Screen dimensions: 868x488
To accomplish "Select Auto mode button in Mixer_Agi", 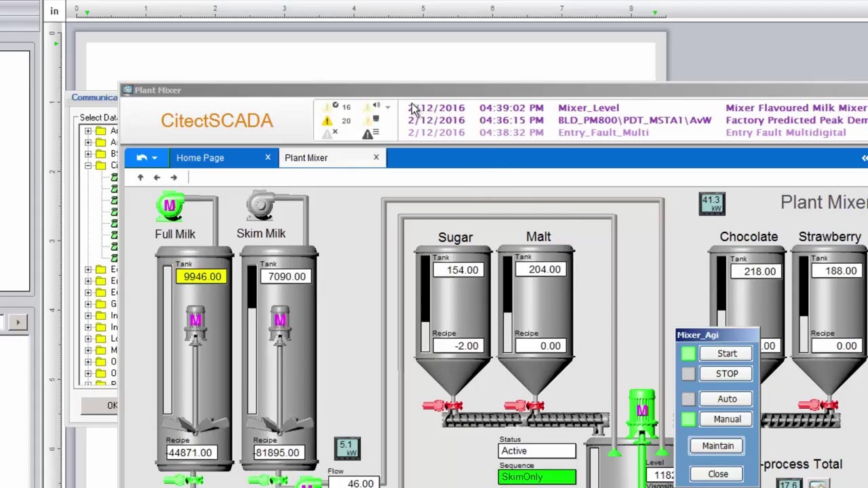I will [727, 399].
